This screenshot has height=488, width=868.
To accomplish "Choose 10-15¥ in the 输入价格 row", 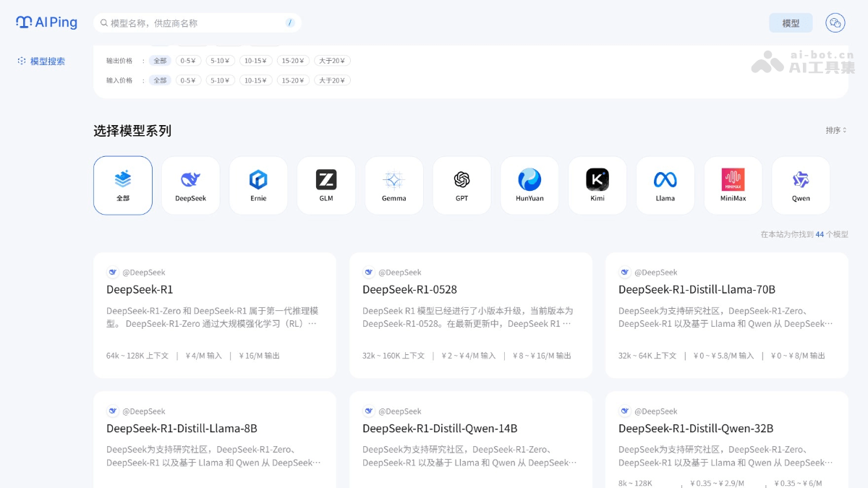I will tap(256, 80).
